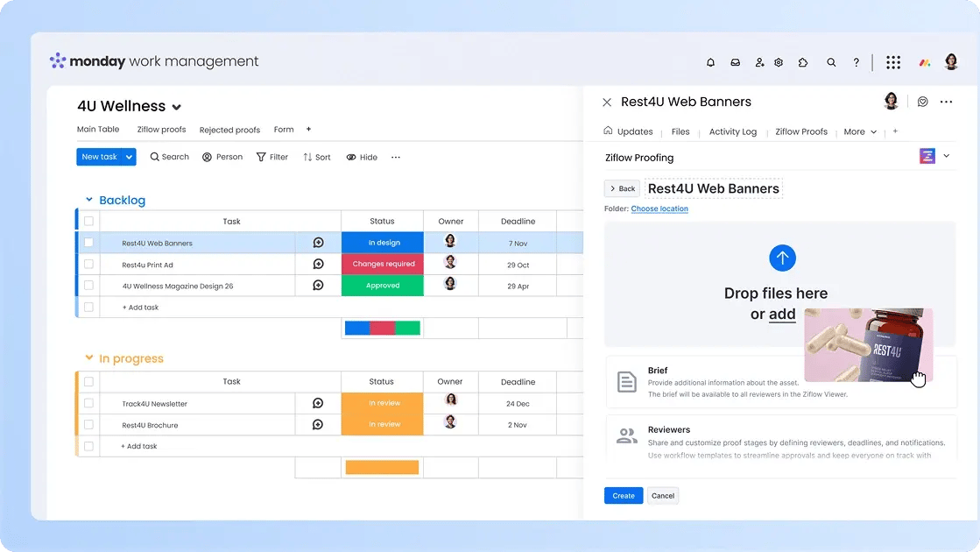Open the apps puzzle-piece icon
The height and width of the screenshot is (552, 980).
803,62
